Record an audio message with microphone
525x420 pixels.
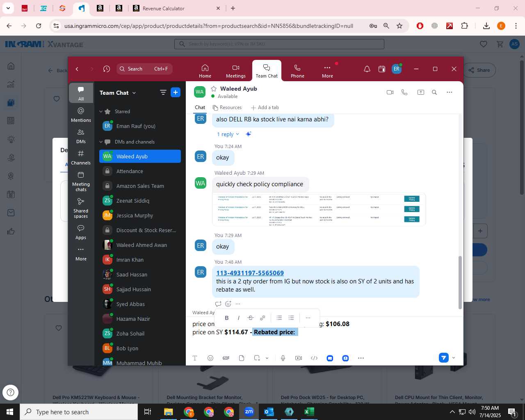point(283,358)
